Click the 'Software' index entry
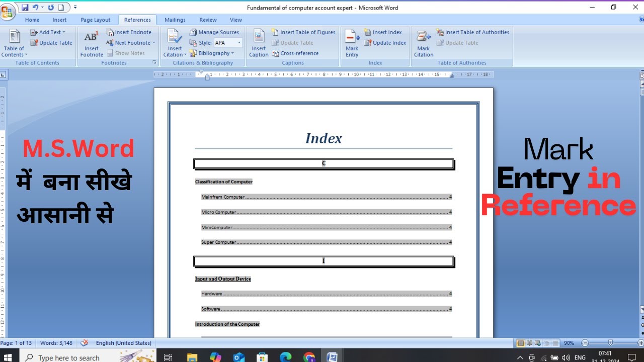Screen dimensions: 644x362 pos(327,309)
